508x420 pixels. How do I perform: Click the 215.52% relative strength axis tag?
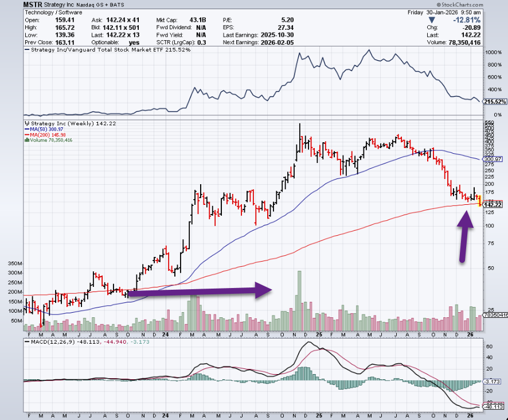coord(494,102)
